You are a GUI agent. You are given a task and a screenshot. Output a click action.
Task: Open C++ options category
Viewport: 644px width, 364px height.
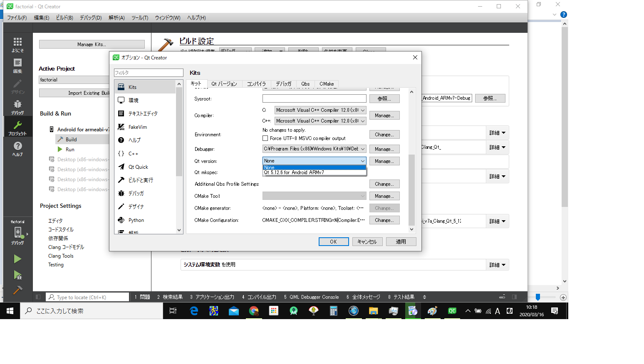pos(146,153)
